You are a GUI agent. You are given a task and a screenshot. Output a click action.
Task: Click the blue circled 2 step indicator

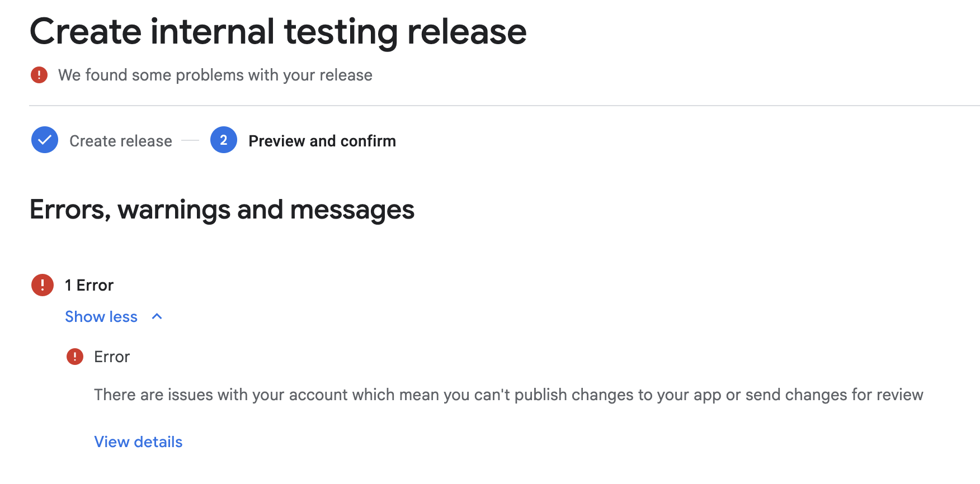tap(223, 140)
